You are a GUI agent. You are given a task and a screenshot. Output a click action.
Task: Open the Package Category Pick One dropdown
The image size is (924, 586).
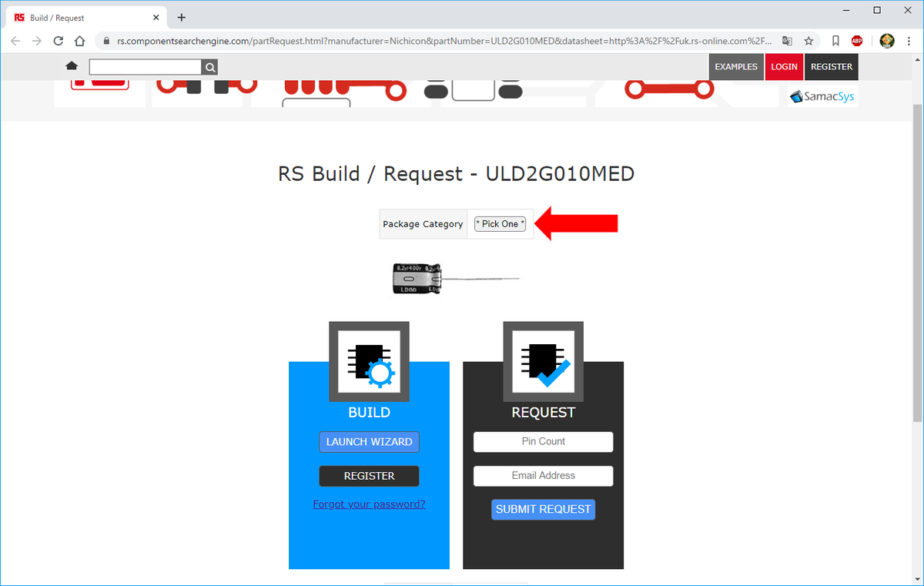click(500, 224)
